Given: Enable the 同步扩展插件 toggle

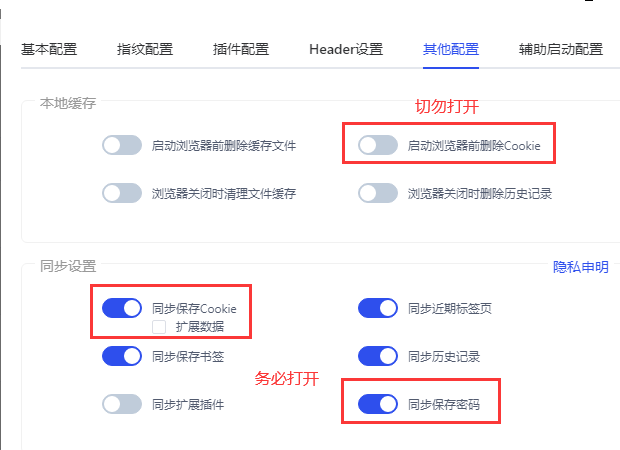Looking at the screenshot, I should [122, 404].
